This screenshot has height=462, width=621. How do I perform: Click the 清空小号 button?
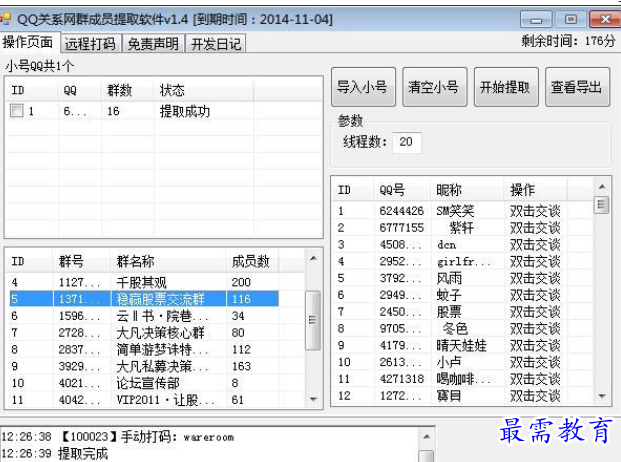pos(434,87)
